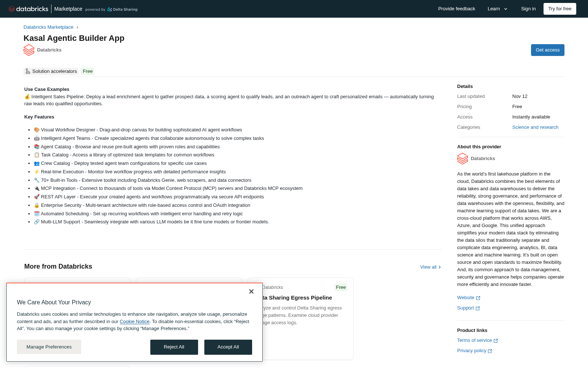Image resolution: width=588 pixels, height=368 pixels.
Task: Go back to Databricks Marketplace breadcrumb
Action: (49, 27)
